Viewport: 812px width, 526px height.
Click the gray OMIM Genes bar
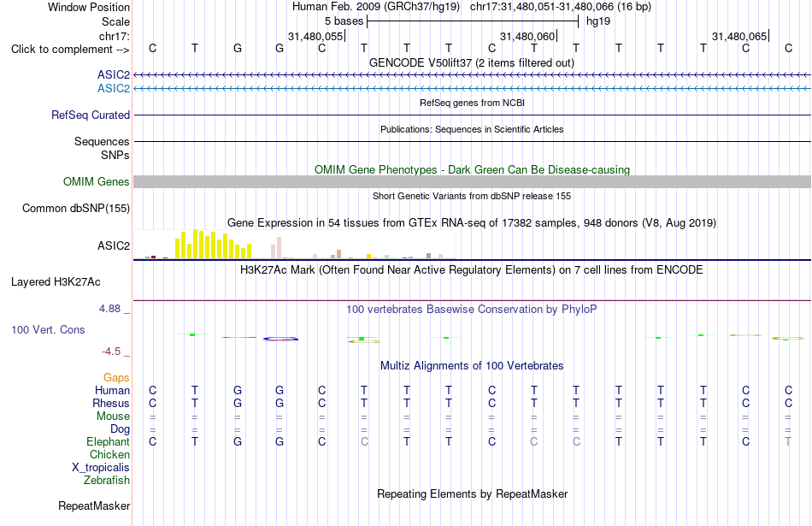472,181
